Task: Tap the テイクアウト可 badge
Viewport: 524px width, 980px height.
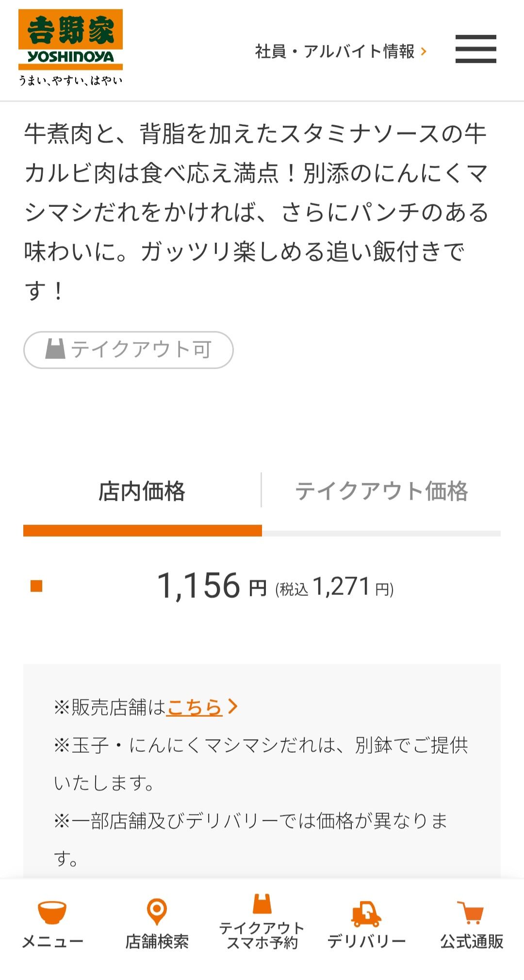Action: (129, 350)
